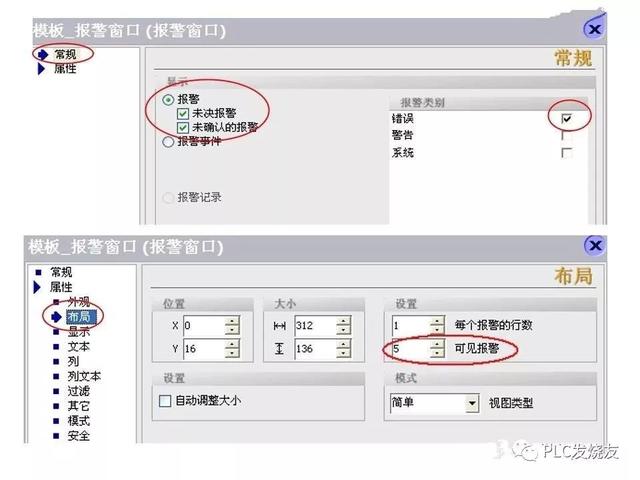Click the X position input field
The image size is (640, 480).
pos(204,326)
